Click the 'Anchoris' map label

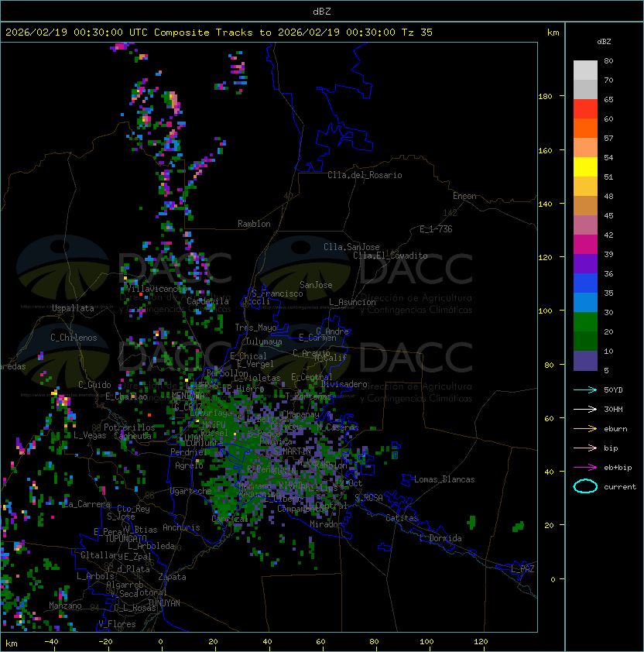[x=181, y=527]
